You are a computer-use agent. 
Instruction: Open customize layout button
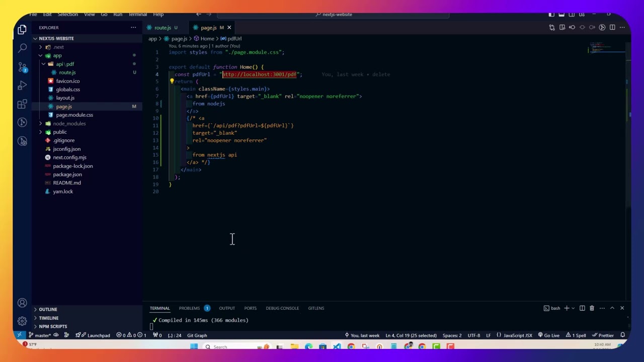pyautogui.click(x=581, y=15)
